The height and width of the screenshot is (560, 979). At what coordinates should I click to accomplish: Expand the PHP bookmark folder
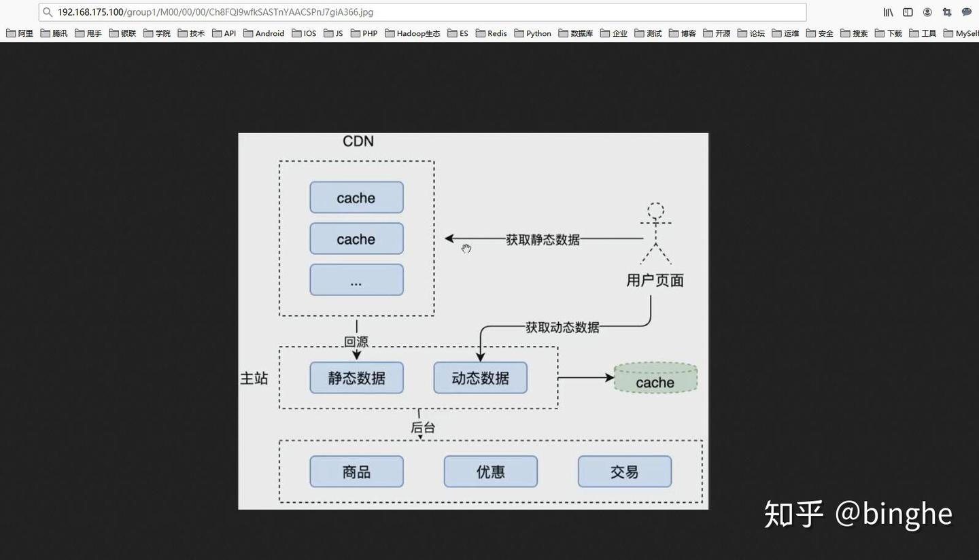pyautogui.click(x=364, y=33)
